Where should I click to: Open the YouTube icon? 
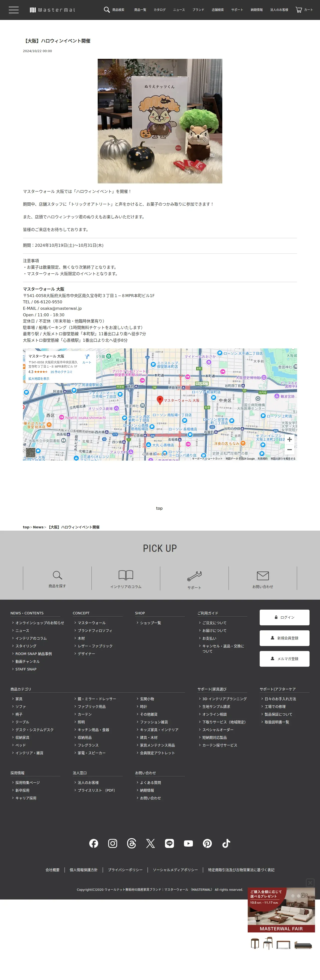pos(188,843)
